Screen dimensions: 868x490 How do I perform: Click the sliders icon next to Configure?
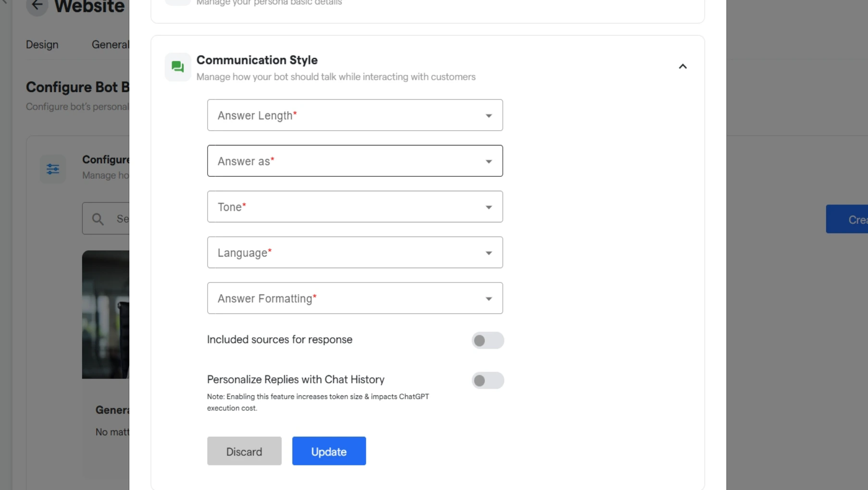(53, 169)
